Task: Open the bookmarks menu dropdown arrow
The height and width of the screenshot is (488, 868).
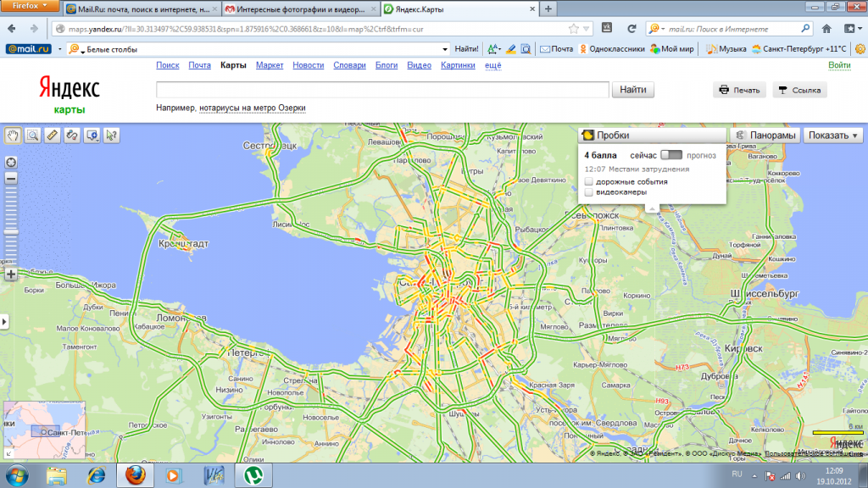Action: coord(851,29)
